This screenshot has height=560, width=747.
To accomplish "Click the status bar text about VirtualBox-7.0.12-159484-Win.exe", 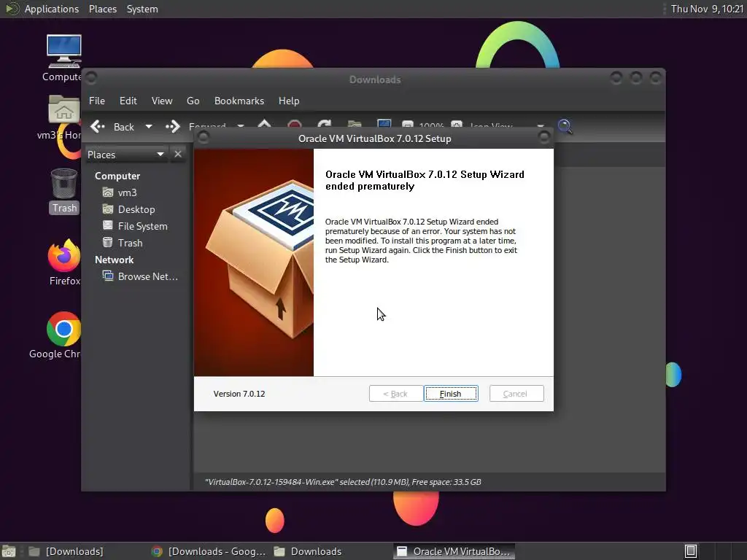I will [343, 482].
